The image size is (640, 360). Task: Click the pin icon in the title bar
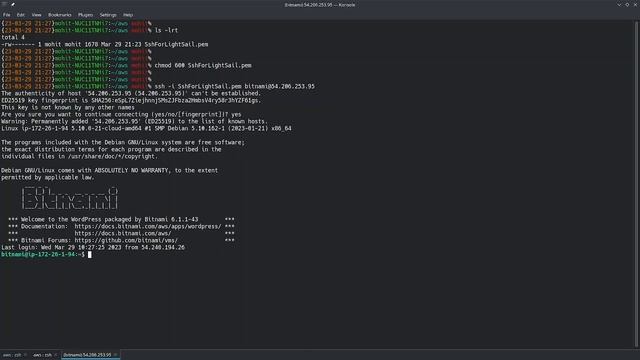click(x=13, y=4)
